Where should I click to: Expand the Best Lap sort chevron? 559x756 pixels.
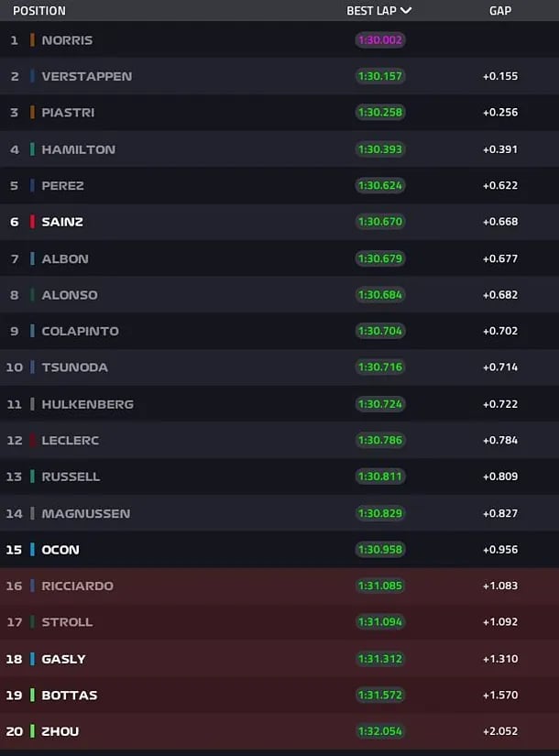(406, 11)
